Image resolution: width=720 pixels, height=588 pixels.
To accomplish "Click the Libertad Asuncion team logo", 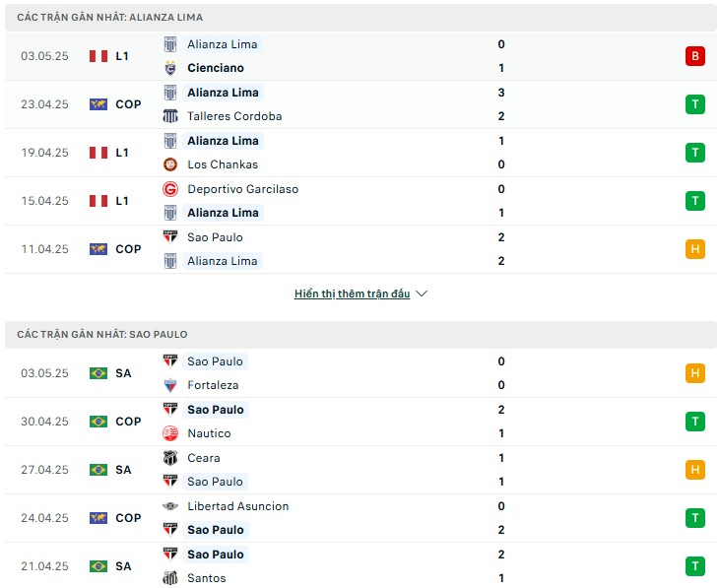I will (x=170, y=506).
